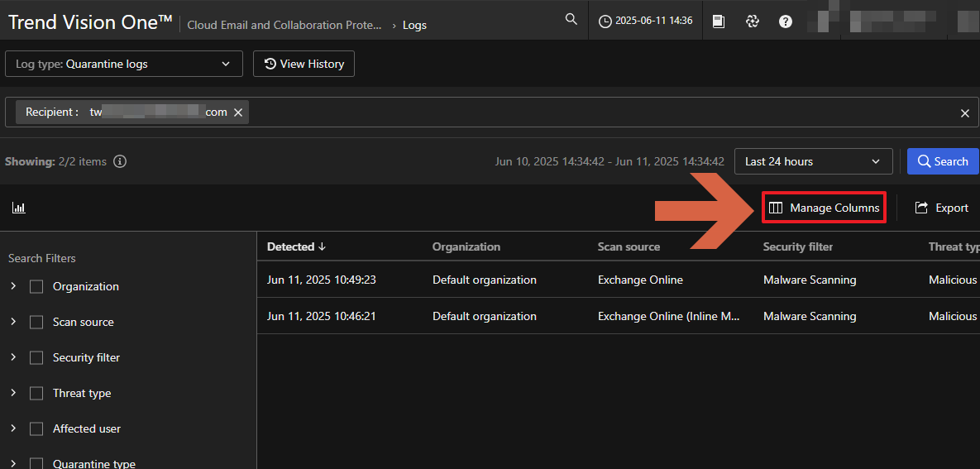Open the help question mark icon
The width and height of the screenshot is (980, 469).
786,22
